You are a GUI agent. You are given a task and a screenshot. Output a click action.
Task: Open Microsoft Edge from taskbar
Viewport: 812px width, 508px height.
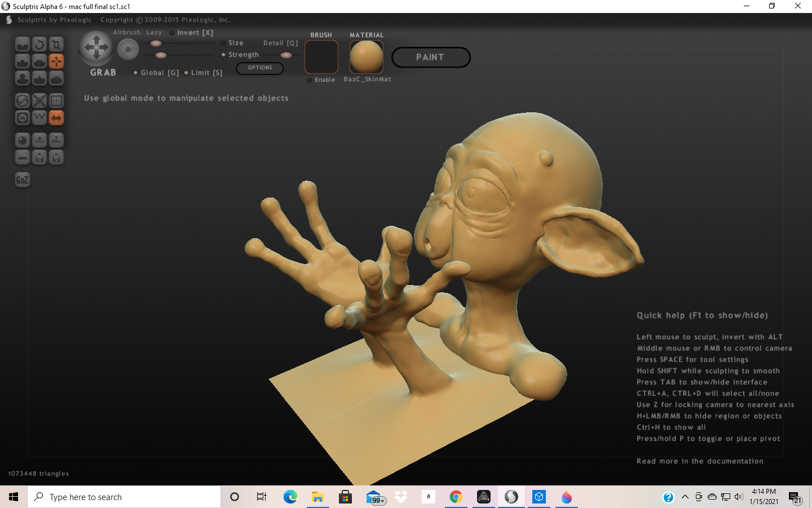[x=290, y=497]
